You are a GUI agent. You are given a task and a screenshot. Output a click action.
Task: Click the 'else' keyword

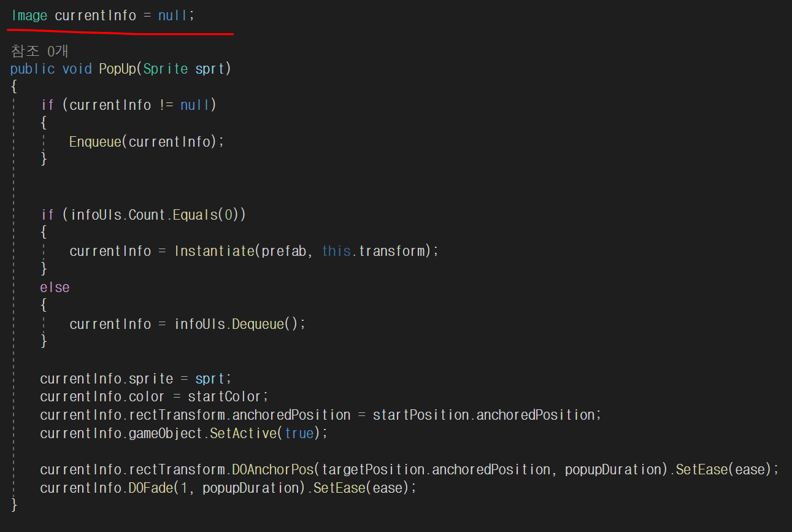click(x=55, y=287)
